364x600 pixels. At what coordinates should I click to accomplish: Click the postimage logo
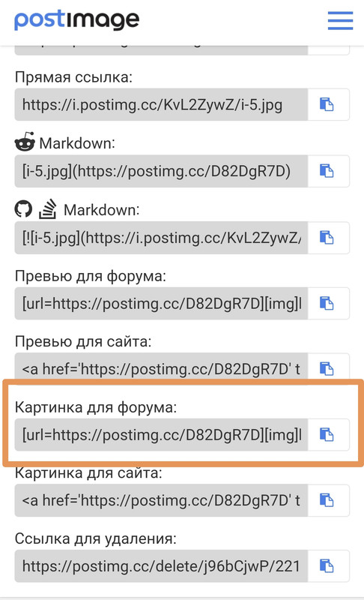point(77,20)
